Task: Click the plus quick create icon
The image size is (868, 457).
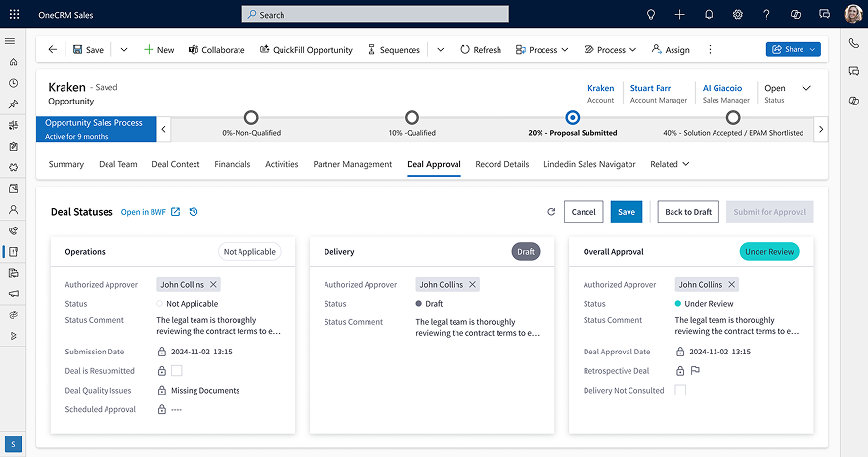Action: click(x=679, y=15)
